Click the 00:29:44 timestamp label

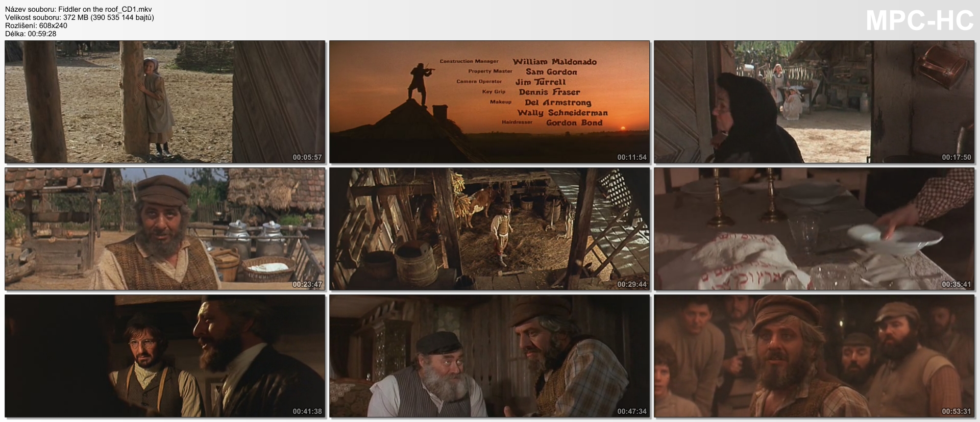631,285
